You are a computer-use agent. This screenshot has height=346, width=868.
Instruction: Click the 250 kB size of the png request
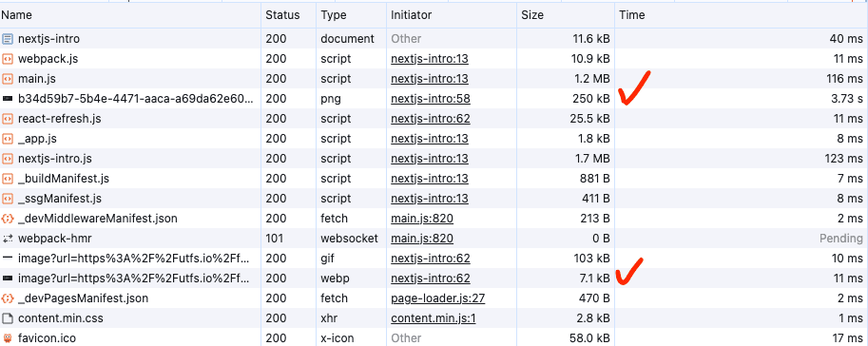(x=591, y=99)
